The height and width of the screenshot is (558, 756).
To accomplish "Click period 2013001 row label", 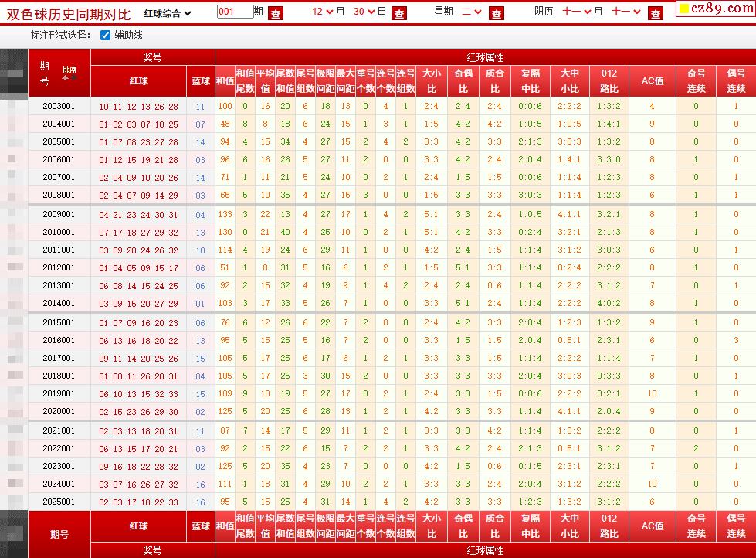I will coord(59,285).
